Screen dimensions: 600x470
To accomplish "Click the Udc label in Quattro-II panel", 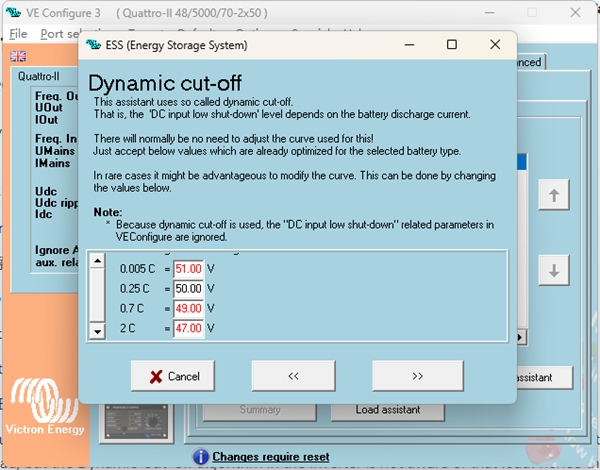I will [46, 191].
